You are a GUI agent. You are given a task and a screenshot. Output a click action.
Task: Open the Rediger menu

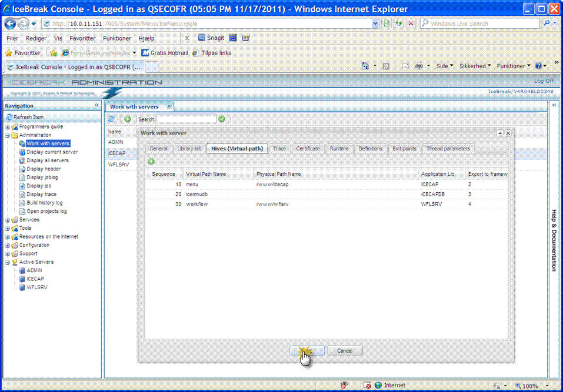click(x=36, y=38)
